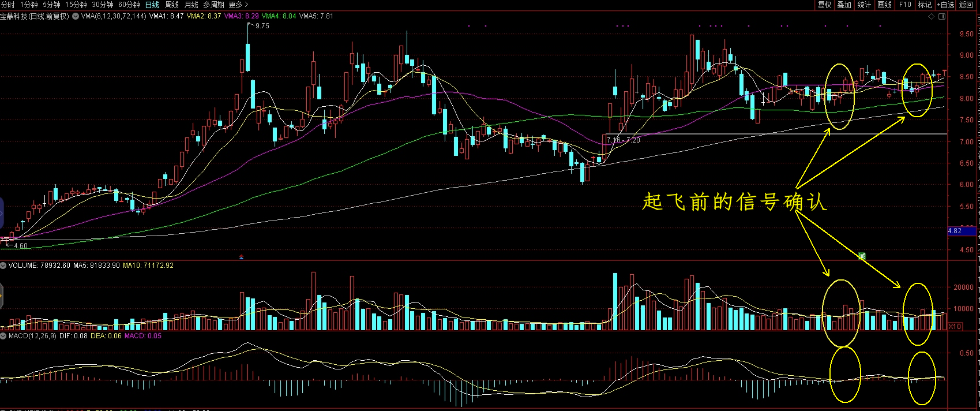Click the VMA1: 8.47 value
The image size is (980, 411).
coord(166,16)
